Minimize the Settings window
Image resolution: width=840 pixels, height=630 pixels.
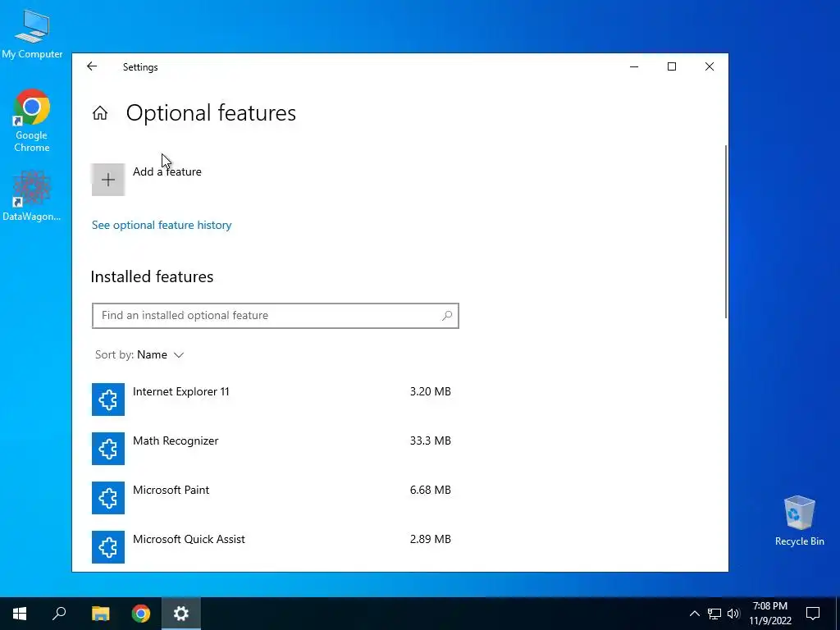pos(634,66)
